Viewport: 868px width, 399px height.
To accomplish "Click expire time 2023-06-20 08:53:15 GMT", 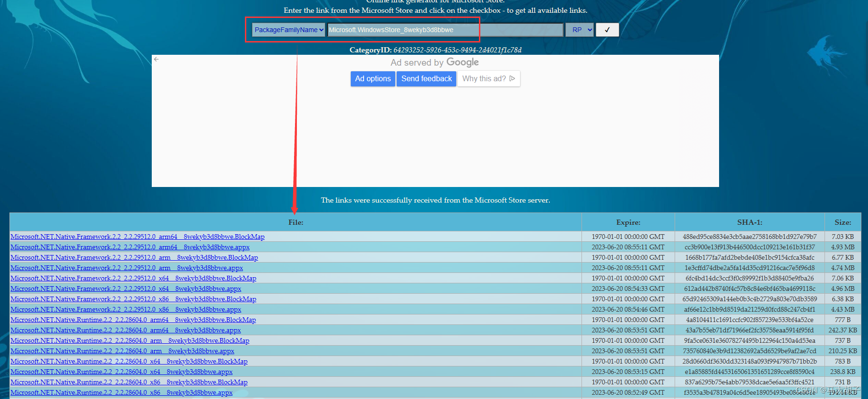I will tap(628, 372).
